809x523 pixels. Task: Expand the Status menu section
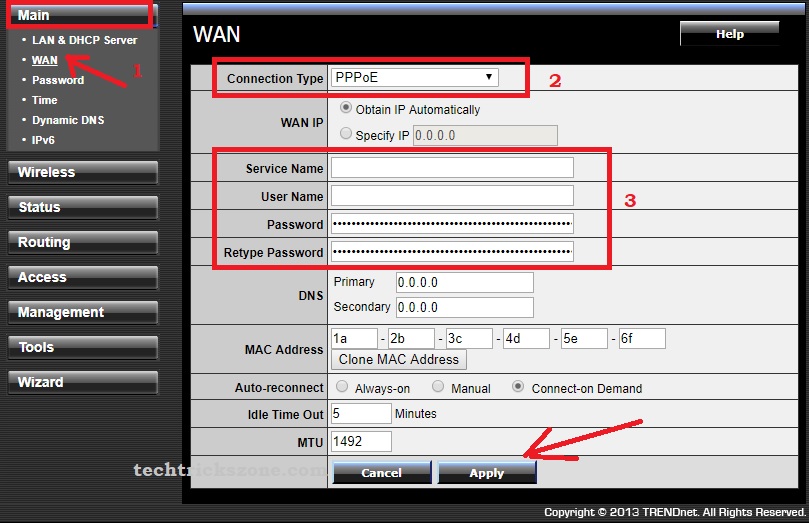click(x=82, y=208)
